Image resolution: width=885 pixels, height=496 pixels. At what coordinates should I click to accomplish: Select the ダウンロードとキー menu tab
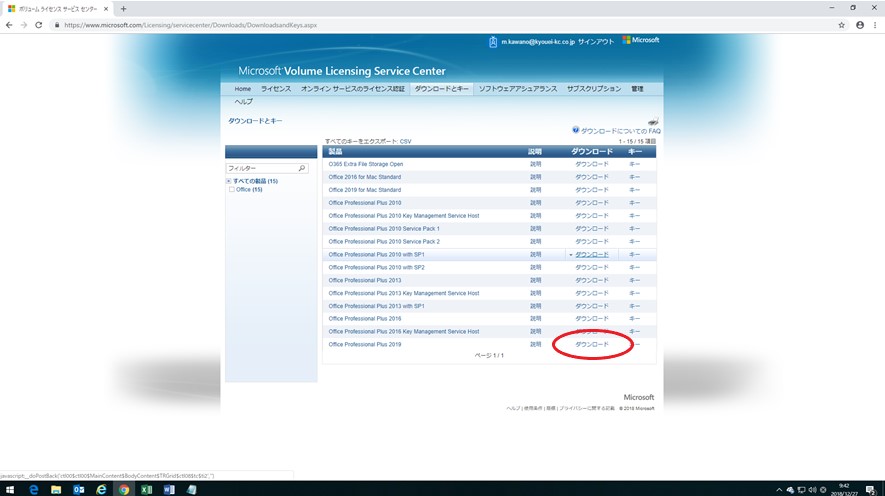(441, 89)
